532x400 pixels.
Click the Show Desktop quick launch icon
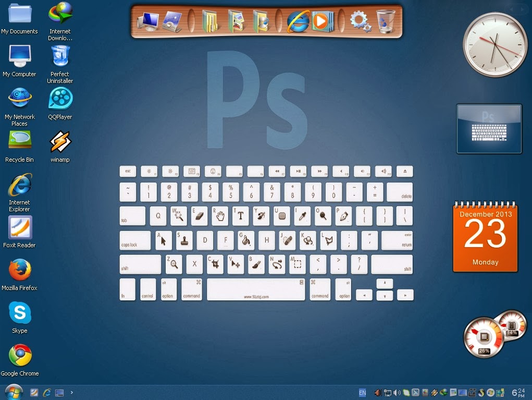point(59,393)
